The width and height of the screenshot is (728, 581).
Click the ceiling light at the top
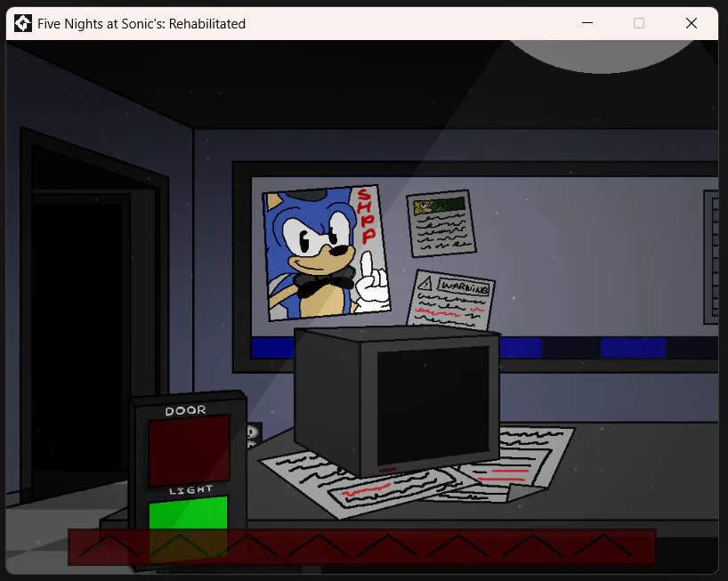[603, 55]
